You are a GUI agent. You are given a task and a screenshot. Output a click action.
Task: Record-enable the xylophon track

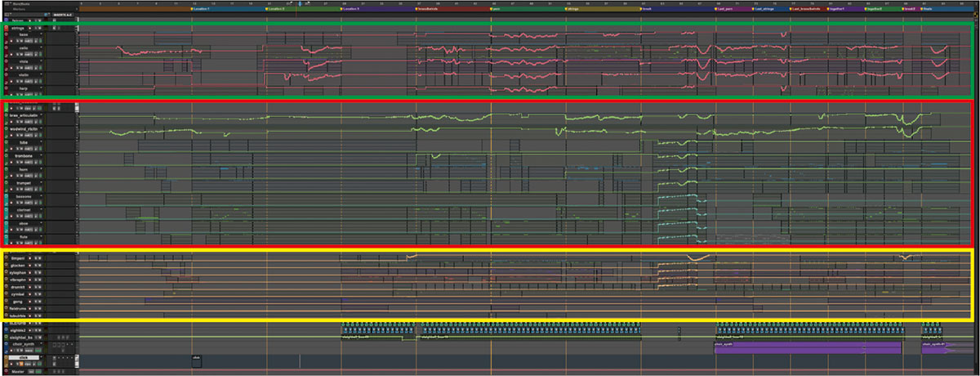29,273
